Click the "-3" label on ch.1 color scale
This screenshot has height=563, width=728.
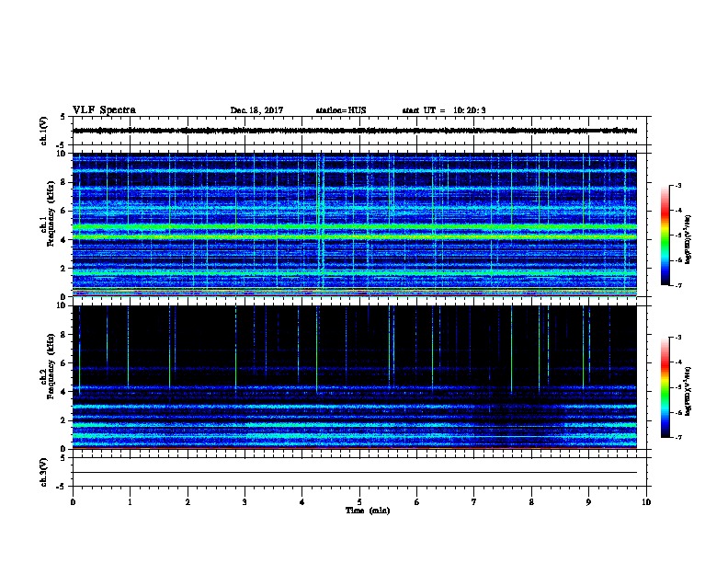click(678, 185)
